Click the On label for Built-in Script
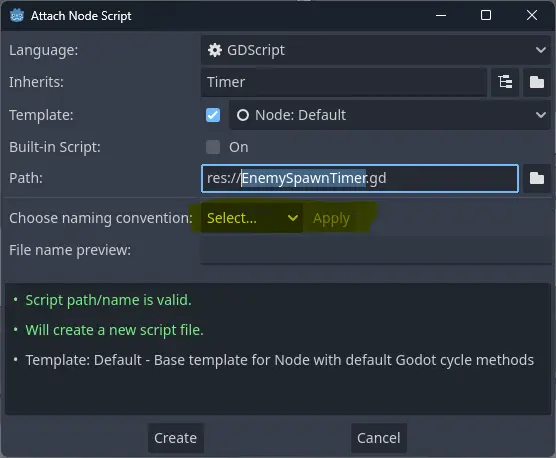Screen dimensions: 556x458 (239, 147)
